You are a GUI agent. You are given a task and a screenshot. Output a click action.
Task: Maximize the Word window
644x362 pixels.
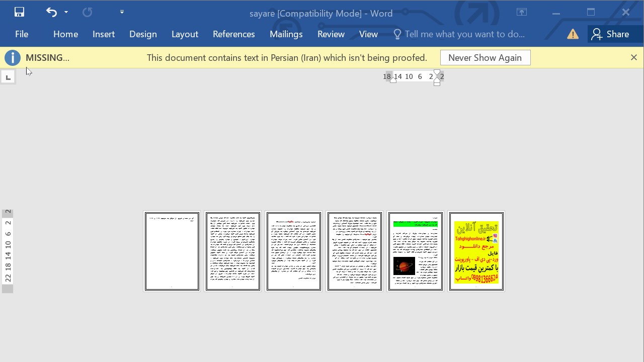[591, 12]
